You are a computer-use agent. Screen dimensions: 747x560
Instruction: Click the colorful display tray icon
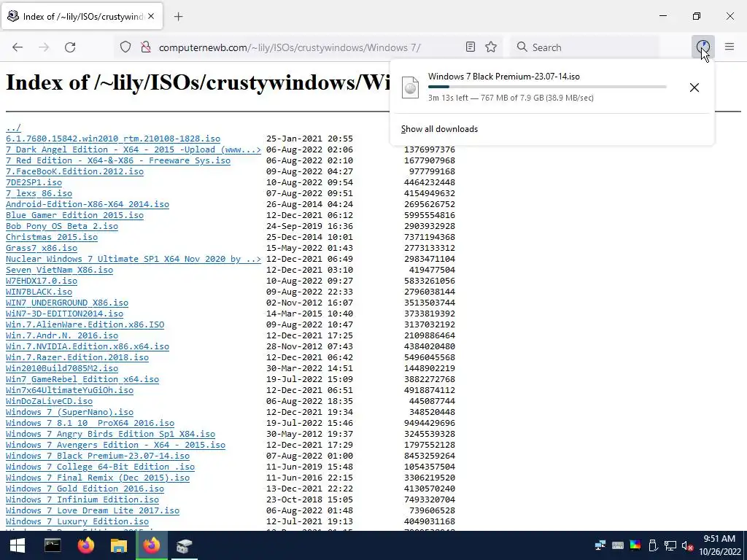point(635,545)
